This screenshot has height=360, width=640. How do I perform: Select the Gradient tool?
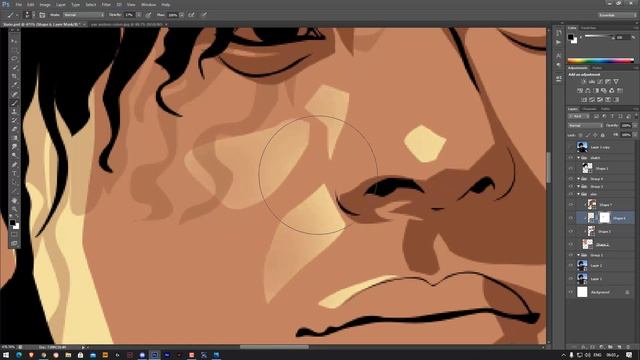click(x=14, y=138)
